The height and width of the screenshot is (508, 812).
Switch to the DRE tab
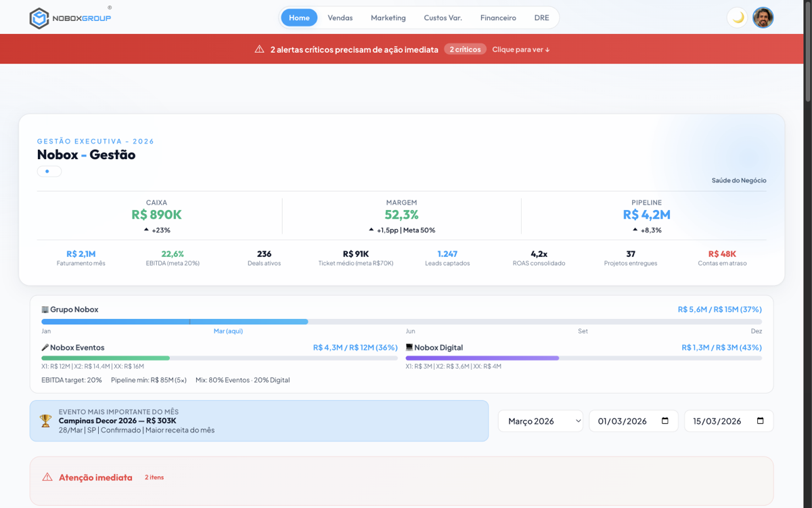[x=541, y=18]
